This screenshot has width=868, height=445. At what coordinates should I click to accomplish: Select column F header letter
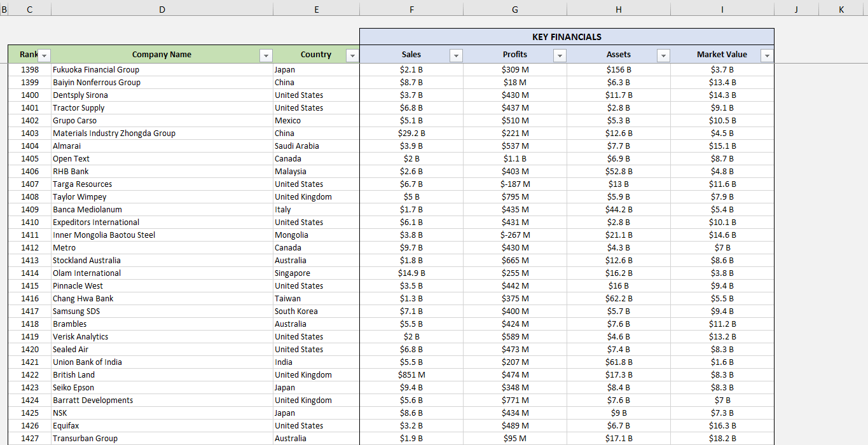411,9
